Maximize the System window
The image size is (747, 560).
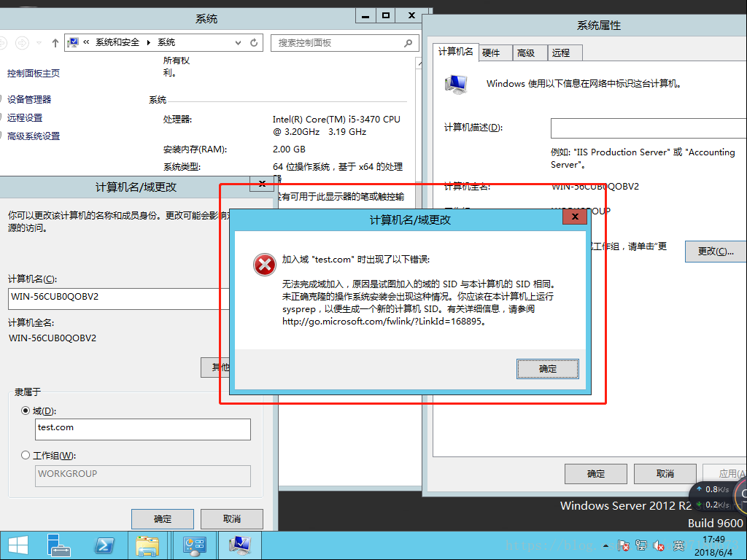(386, 16)
